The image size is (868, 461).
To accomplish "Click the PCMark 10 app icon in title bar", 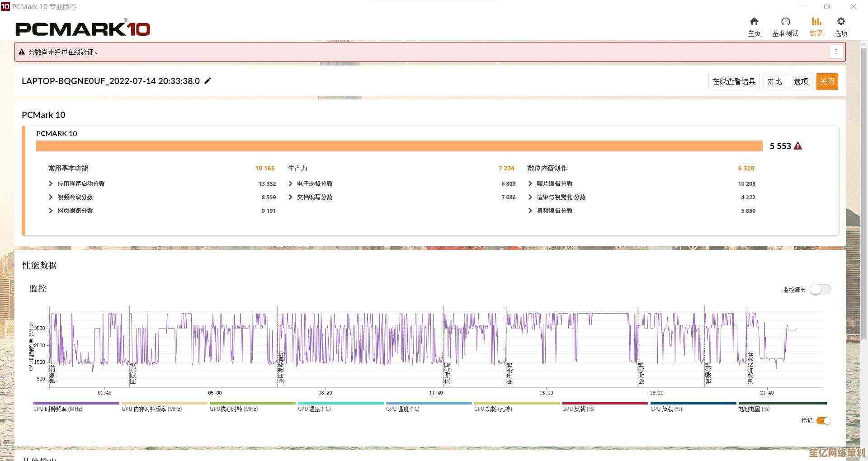I will (x=5, y=6).
